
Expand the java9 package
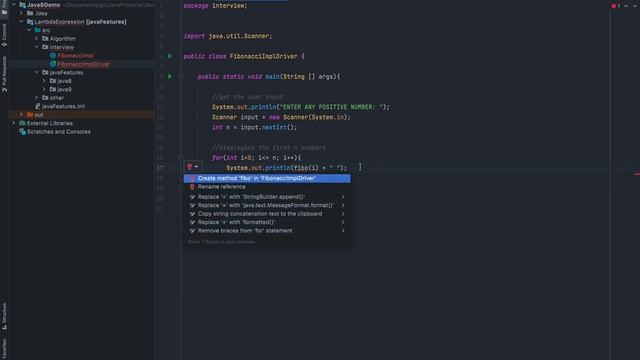(x=44, y=89)
